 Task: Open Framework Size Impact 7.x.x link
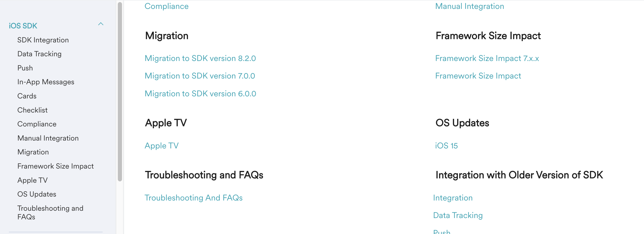tap(487, 58)
